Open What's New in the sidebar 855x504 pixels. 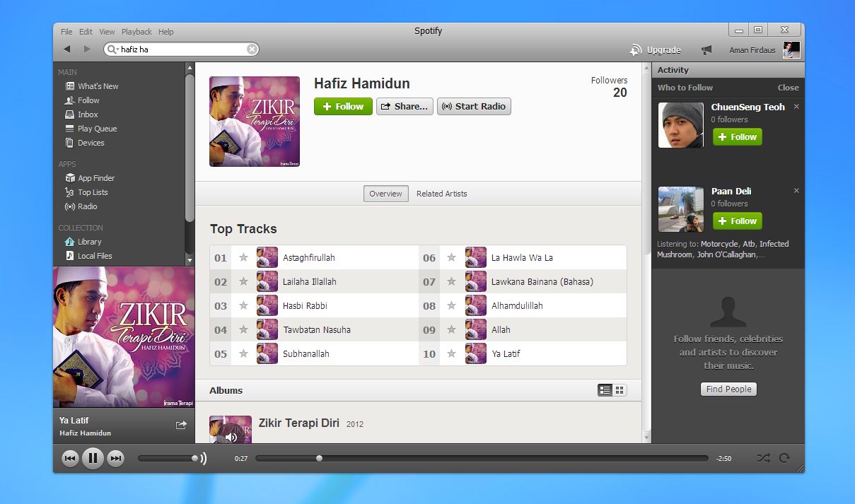click(92, 86)
